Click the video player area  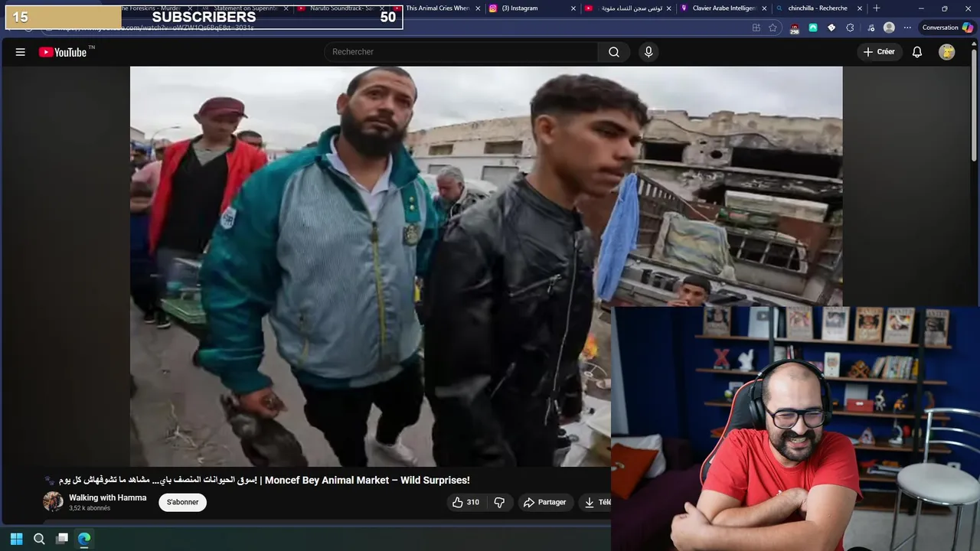coord(486,266)
